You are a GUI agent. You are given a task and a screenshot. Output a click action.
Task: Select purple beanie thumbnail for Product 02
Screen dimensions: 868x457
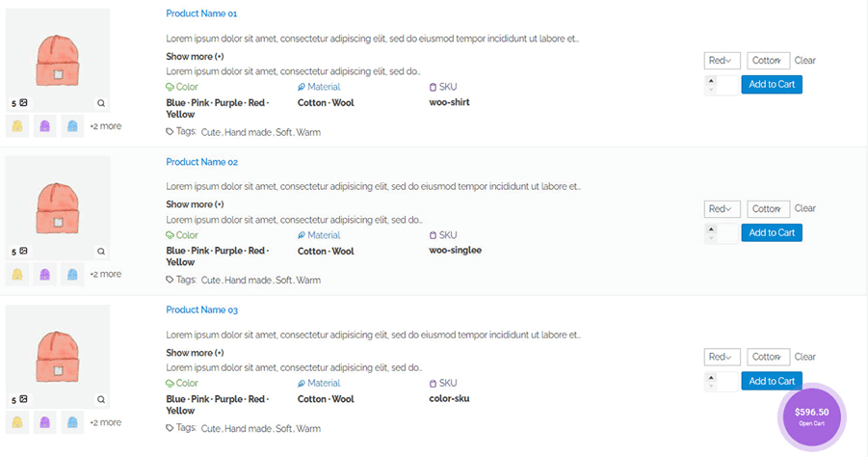click(x=44, y=274)
